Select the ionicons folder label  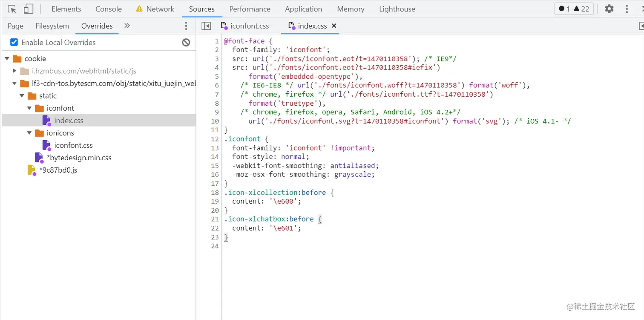pyautogui.click(x=60, y=133)
